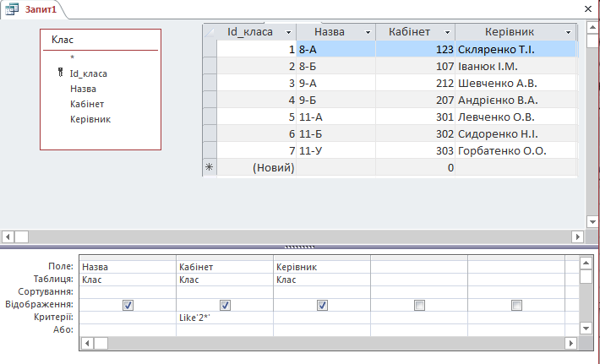Click the select-all corner of the datasheet

pyautogui.click(x=210, y=32)
